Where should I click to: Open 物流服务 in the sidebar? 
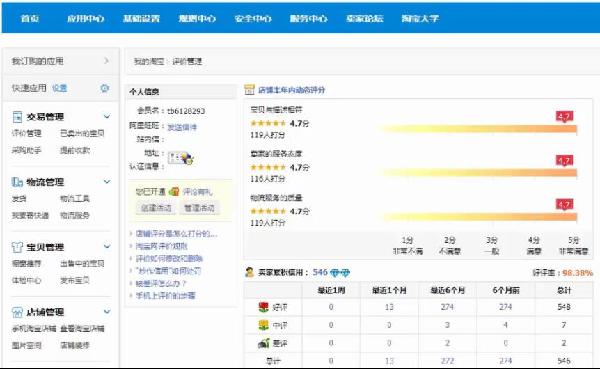click(x=75, y=215)
